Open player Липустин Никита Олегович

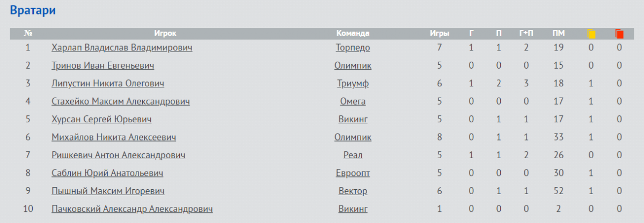tap(107, 84)
